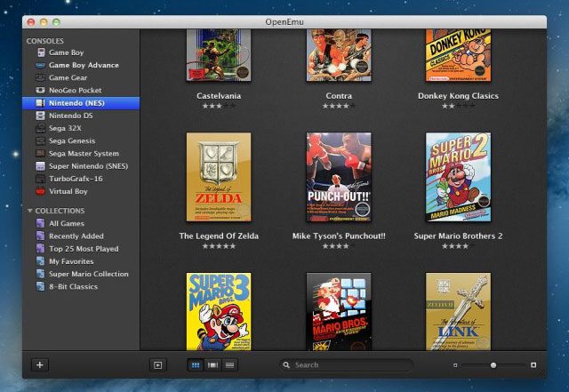The width and height of the screenshot is (569, 392).
Task: Click the red Virtual Boy icon
Action: [x=41, y=191]
